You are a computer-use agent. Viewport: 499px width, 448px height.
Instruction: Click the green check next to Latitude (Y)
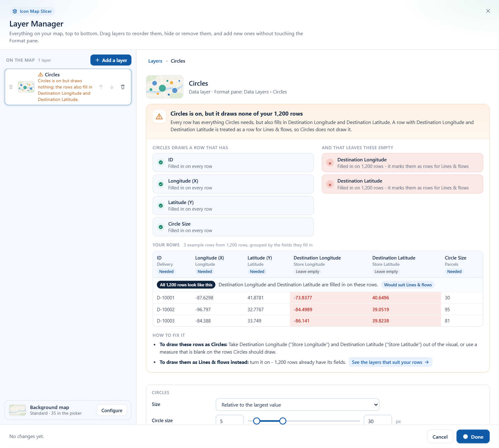(x=161, y=206)
